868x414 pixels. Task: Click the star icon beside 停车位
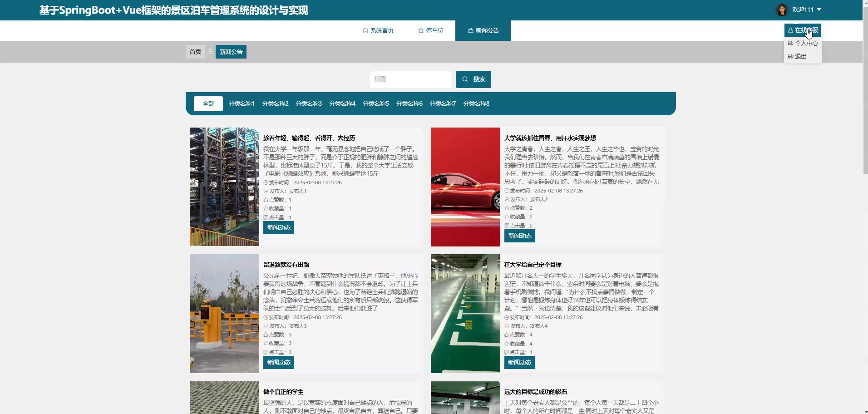point(420,31)
